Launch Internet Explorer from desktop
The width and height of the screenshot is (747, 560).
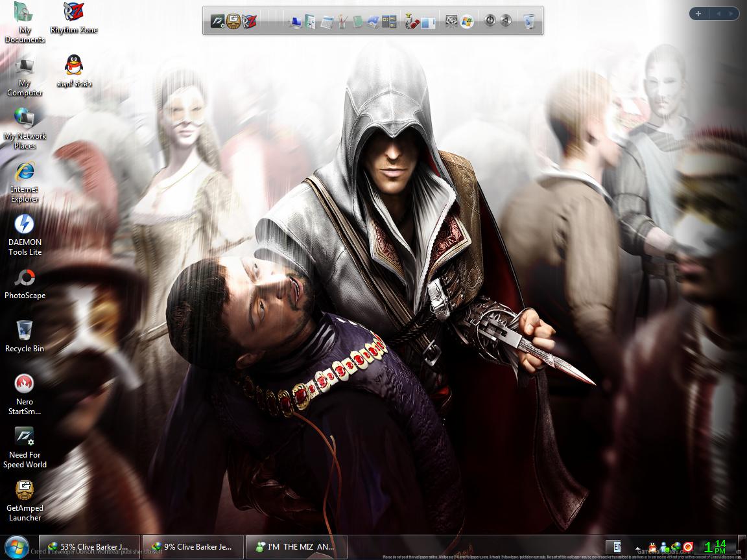[24, 182]
